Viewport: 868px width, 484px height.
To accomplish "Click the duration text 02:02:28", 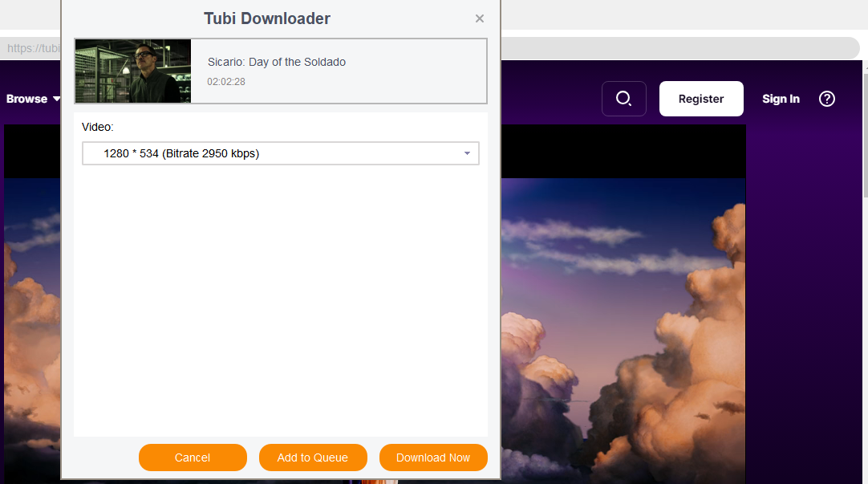I will pyautogui.click(x=226, y=81).
